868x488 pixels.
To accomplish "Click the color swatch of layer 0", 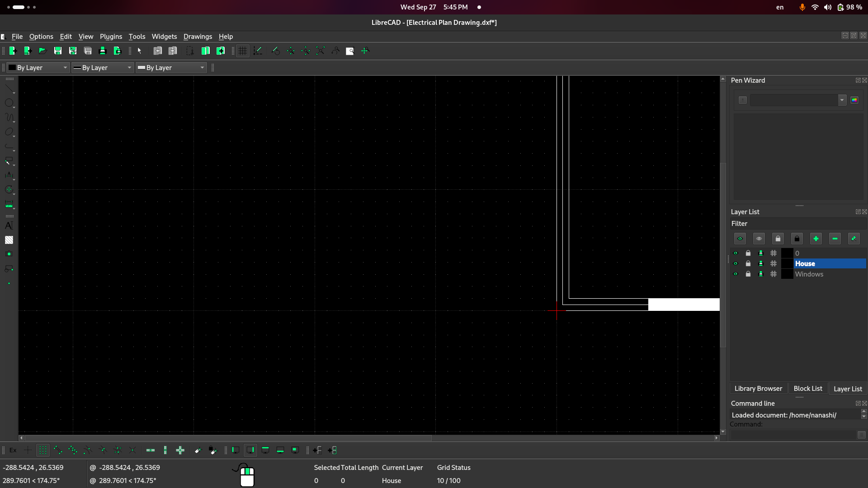I will (x=787, y=253).
